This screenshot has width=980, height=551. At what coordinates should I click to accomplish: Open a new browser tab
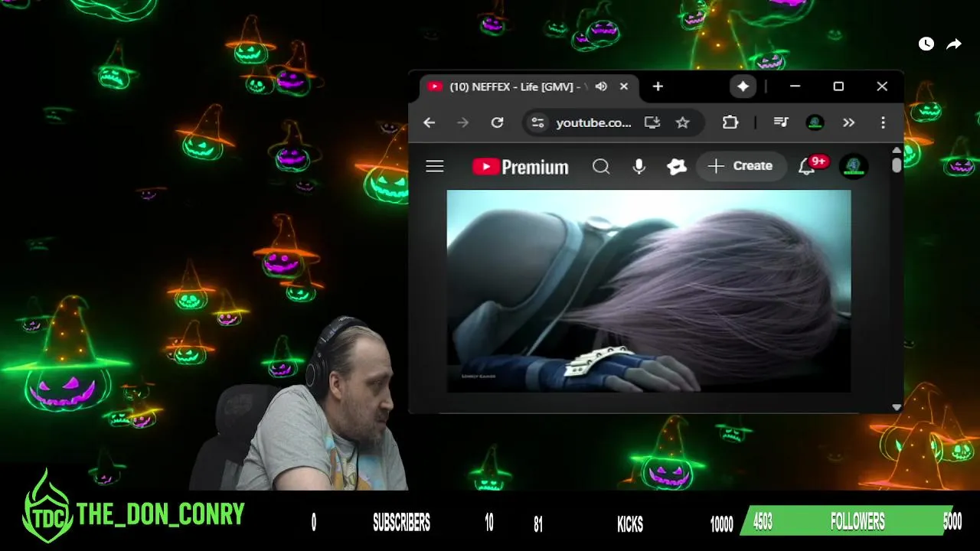tap(658, 86)
